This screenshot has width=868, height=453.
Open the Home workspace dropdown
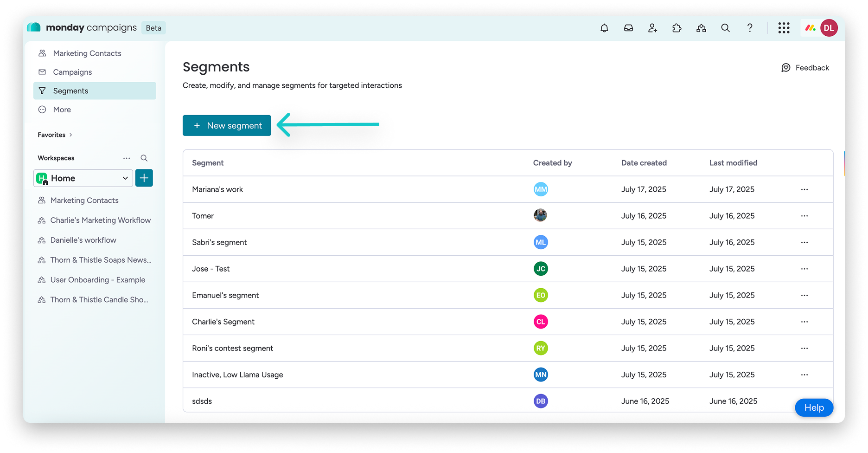[x=83, y=178]
